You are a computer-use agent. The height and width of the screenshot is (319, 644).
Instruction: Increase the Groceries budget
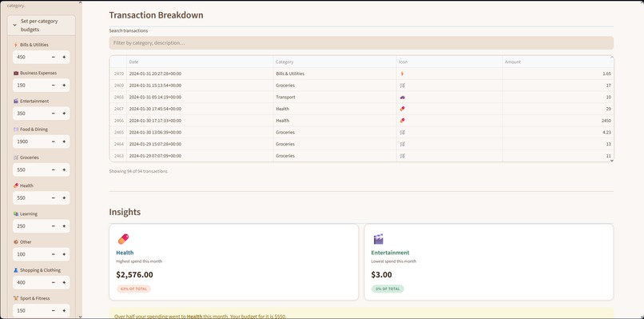64,169
